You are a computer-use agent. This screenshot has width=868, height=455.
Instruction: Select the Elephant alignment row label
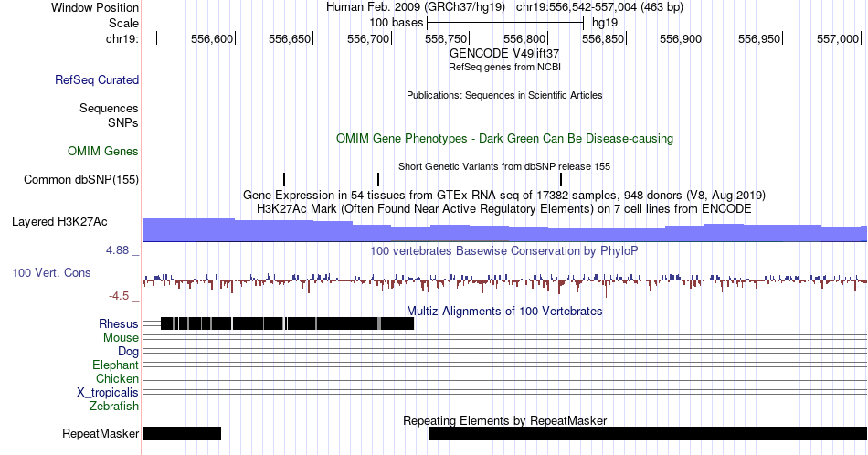pos(116,365)
